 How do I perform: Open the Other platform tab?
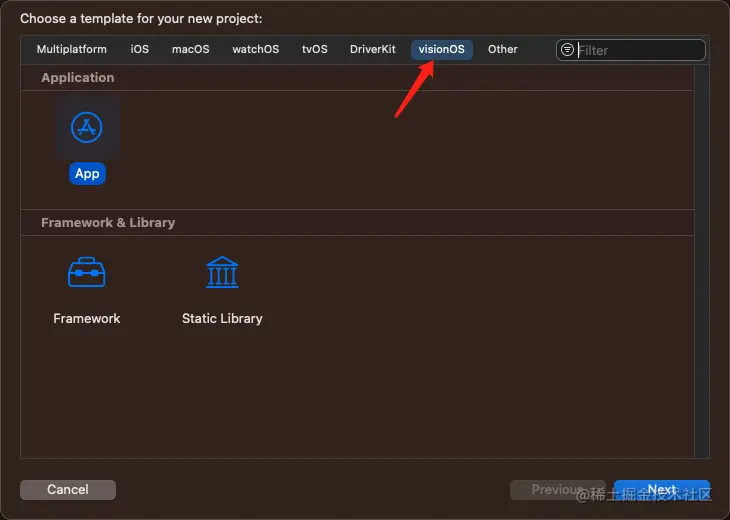(x=503, y=49)
